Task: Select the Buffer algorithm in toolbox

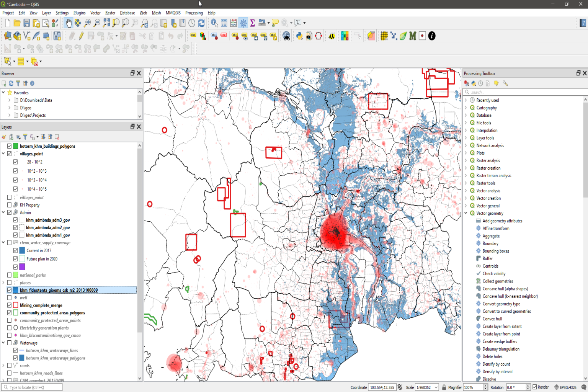Action: (x=487, y=258)
